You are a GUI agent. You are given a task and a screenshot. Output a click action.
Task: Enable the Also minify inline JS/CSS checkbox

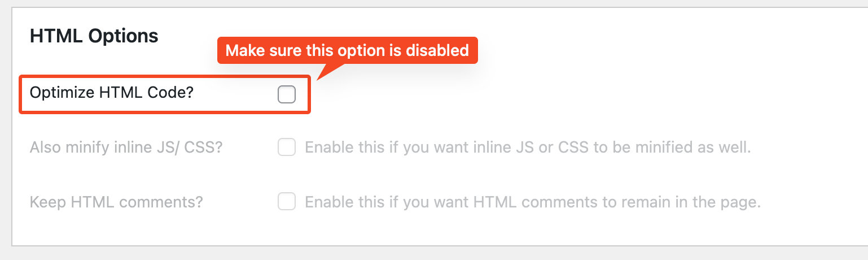pyautogui.click(x=287, y=148)
